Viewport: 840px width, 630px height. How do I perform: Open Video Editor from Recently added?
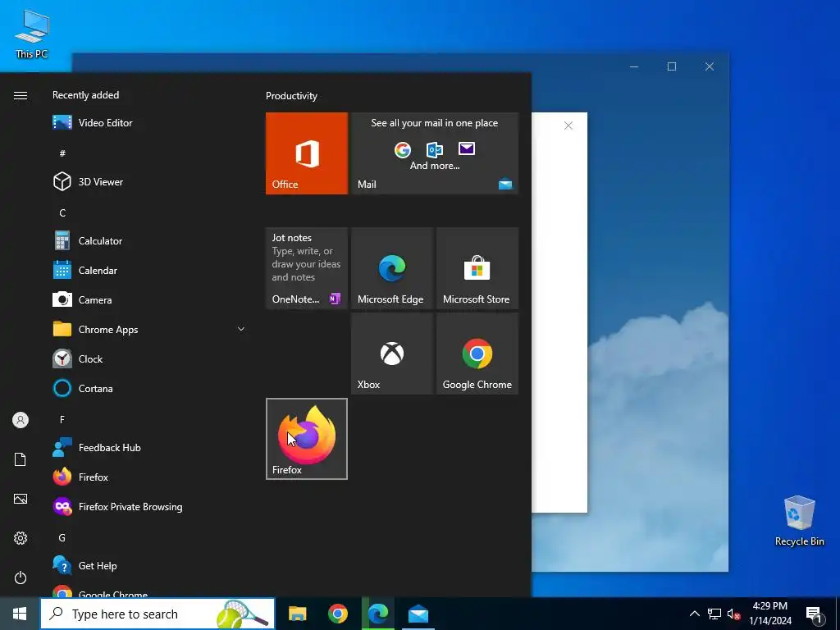pos(150,123)
